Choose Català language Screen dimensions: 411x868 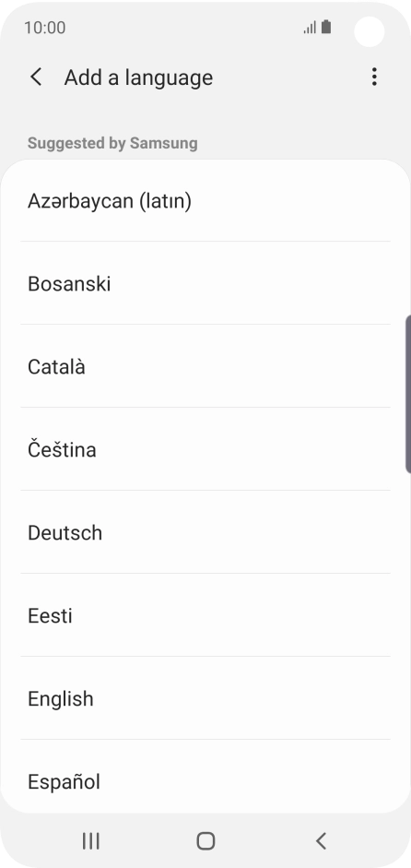(205, 366)
